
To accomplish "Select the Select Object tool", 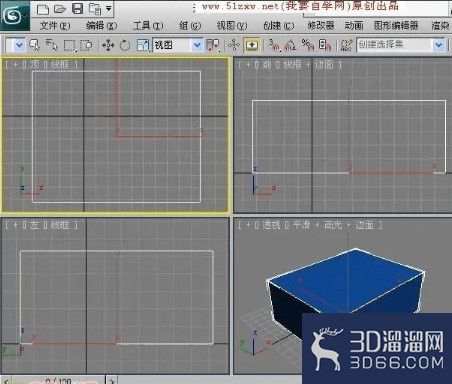I will pos(34,45).
